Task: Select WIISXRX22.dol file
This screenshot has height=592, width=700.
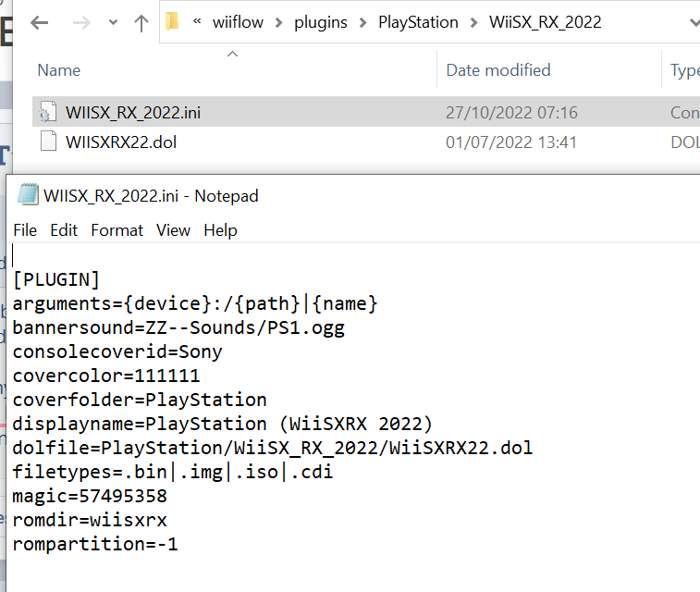Action: [121, 142]
